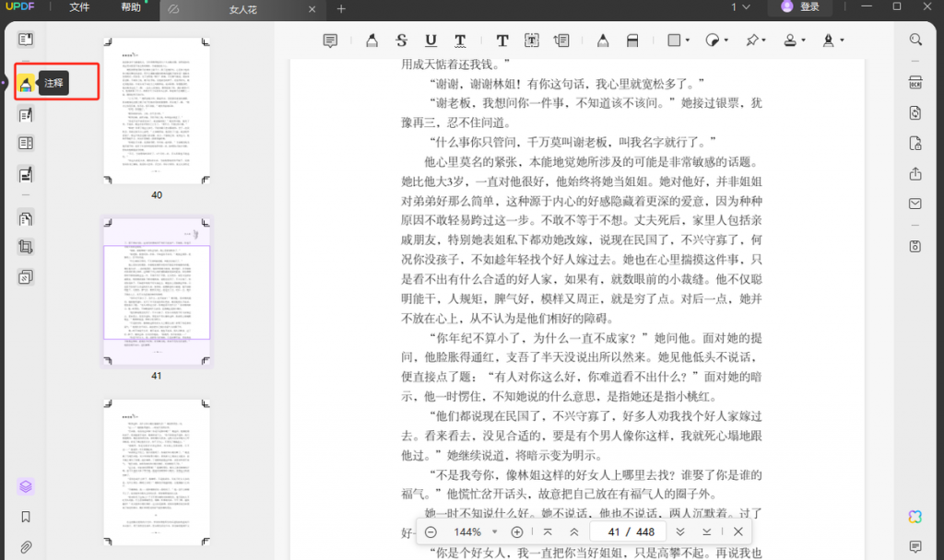
Task: Open the UPDF AI assistant icon
Action: [915, 517]
